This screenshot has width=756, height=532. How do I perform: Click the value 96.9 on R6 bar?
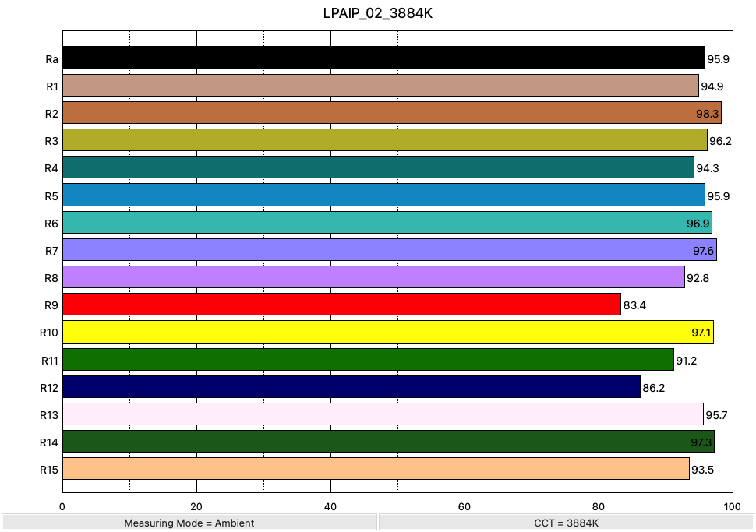(x=698, y=224)
